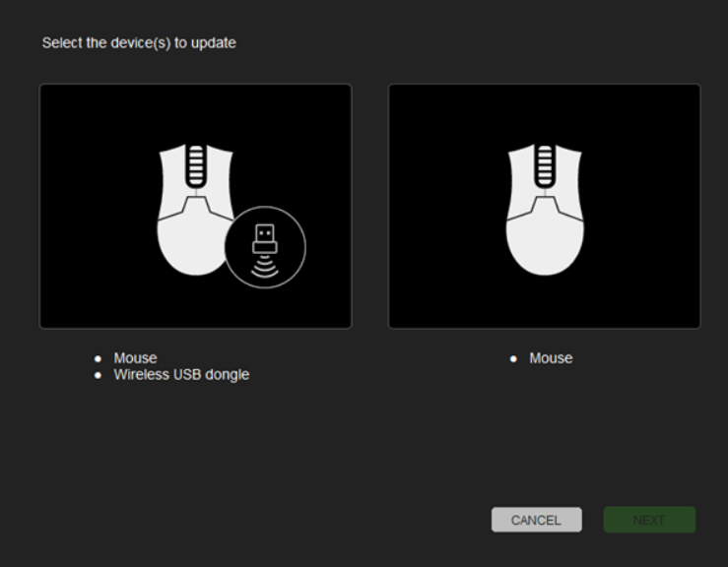Click the "Select the device(s) to update" heading
The width and height of the screenshot is (728, 567).
(x=139, y=43)
